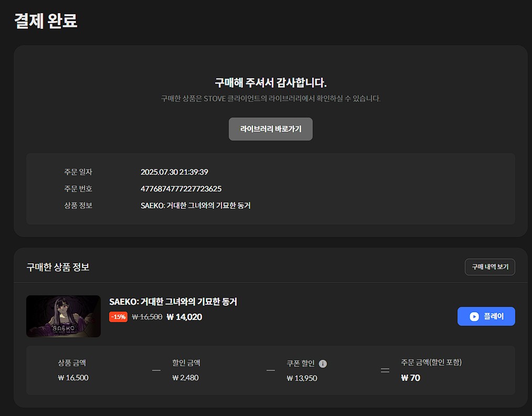Screen dimensions: 532x416
Task: Click the struck-through original price ₩16,500
Action: coord(147,317)
